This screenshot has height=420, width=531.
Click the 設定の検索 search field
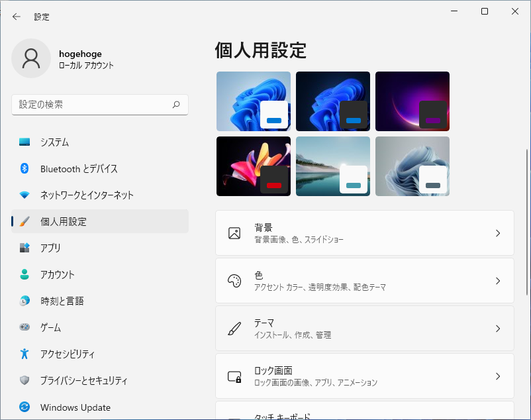click(100, 105)
